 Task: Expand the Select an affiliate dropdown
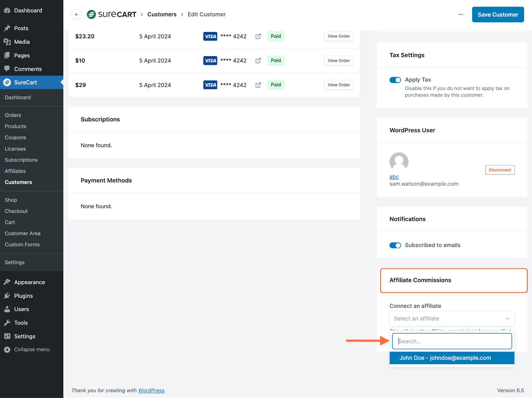click(452, 319)
